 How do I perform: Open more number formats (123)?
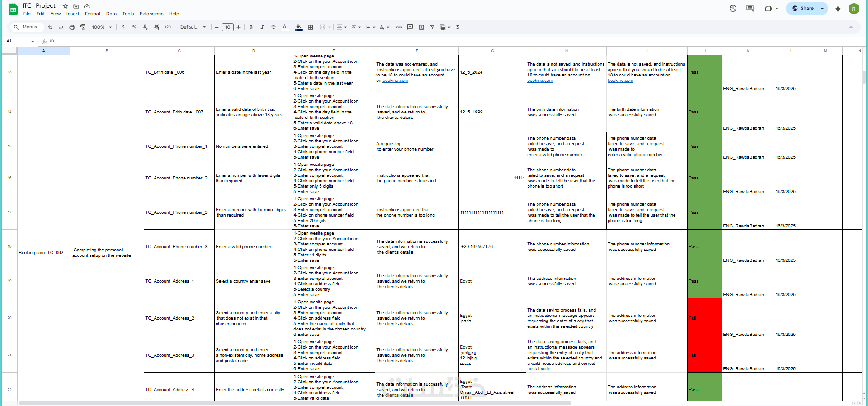(x=168, y=28)
